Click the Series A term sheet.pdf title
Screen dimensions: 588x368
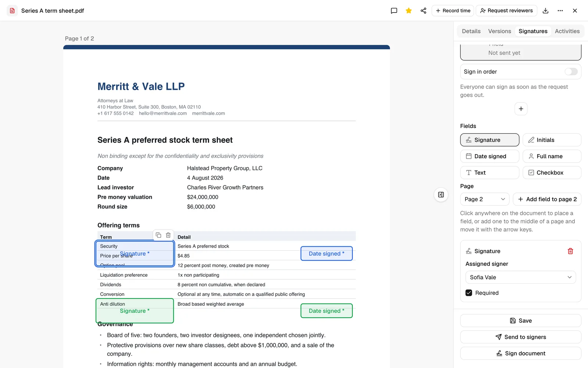(53, 11)
